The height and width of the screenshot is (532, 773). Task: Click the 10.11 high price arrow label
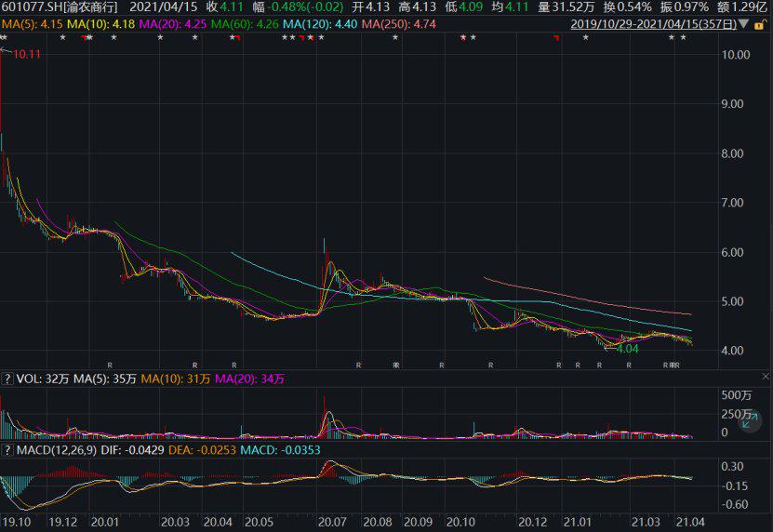[24, 55]
